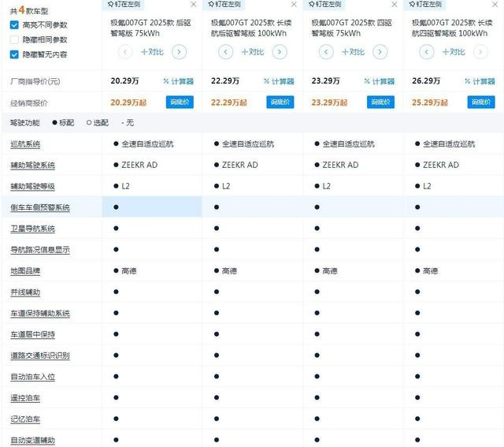Image resolution: width=504 pixels, height=447 pixels.
Task: Move the 四驱智驾版 75kWh column right with its arrow
Action: point(380,52)
